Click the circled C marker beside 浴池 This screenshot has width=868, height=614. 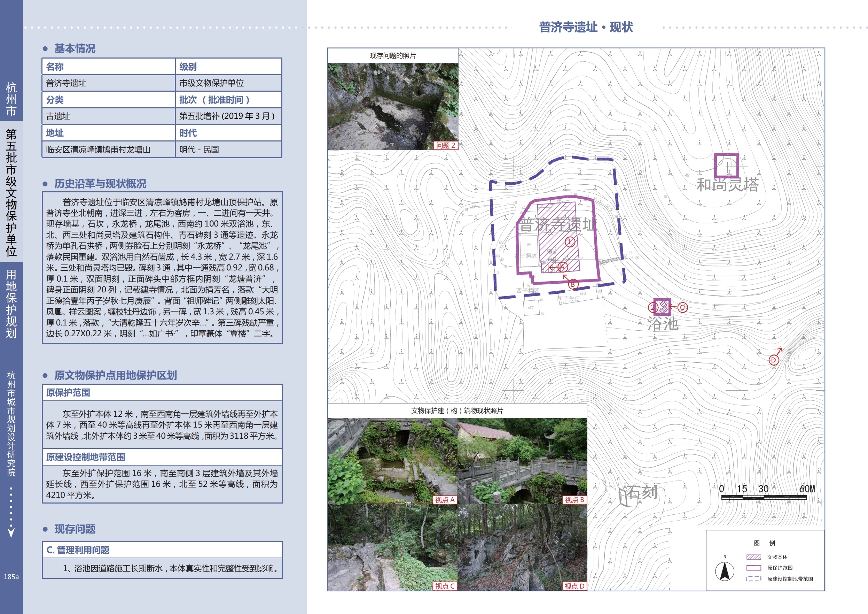click(682, 307)
